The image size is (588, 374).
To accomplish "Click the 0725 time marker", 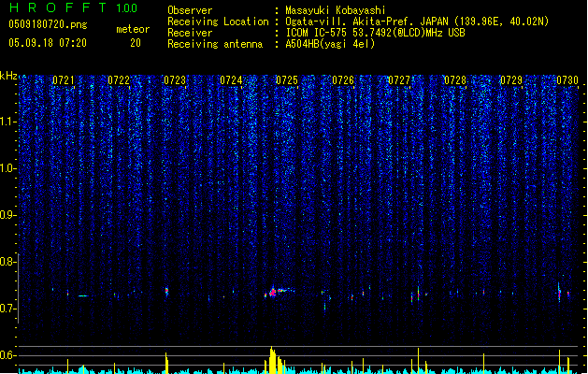I will [287, 80].
